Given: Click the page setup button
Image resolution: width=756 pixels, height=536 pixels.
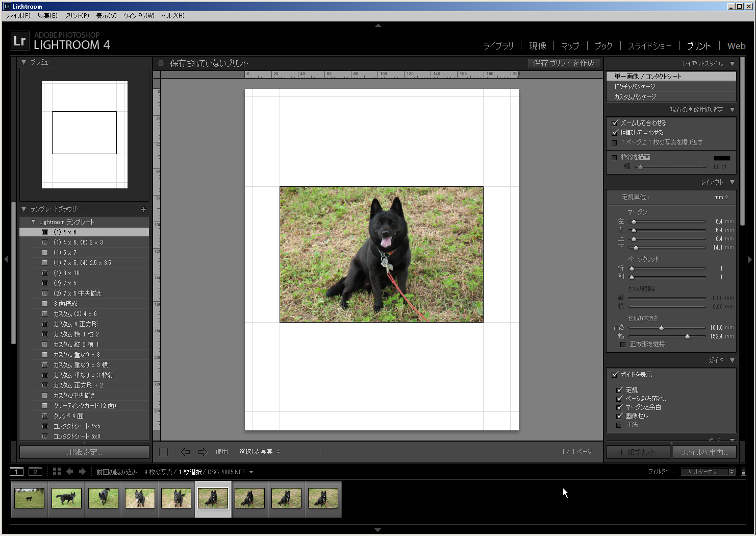Looking at the screenshot, I should pyautogui.click(x=84, y=452).
